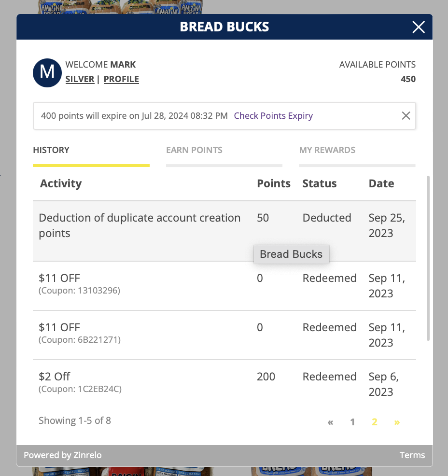Close the Bread Bucks popup
This screenshot has height=476, width=448.
(x=419, y=27)
